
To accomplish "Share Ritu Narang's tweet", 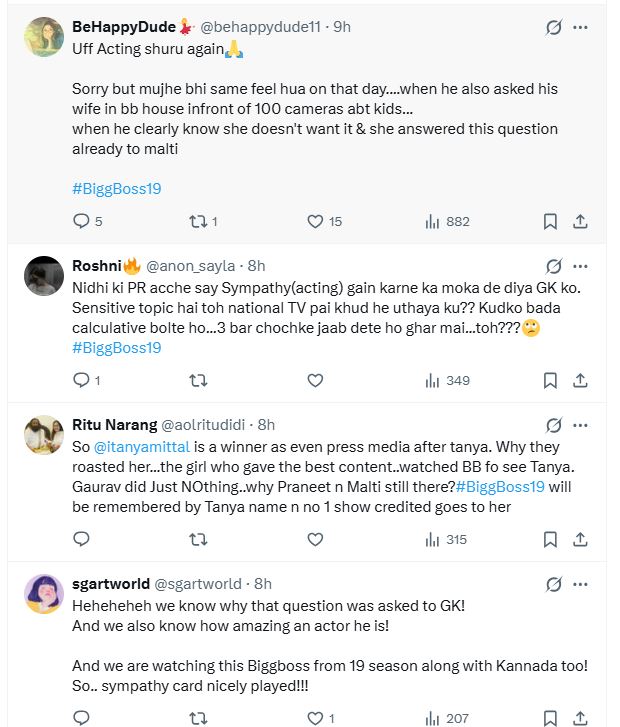I will point(580,539).
